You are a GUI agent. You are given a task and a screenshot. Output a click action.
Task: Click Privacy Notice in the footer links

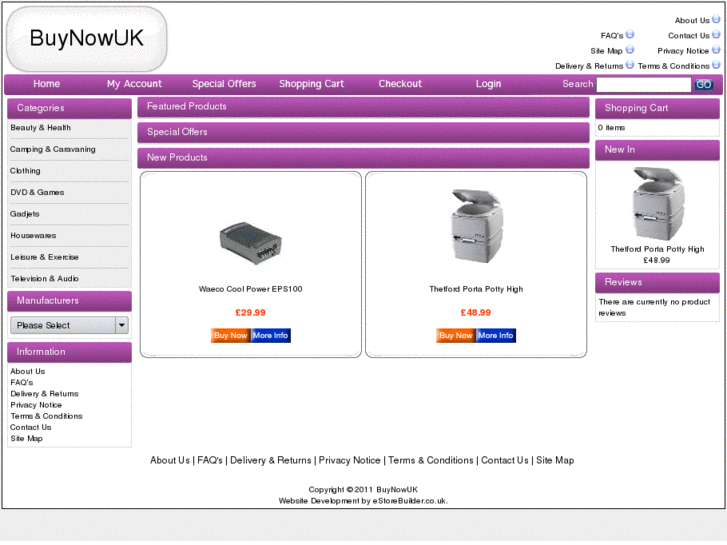coord(350,461)
